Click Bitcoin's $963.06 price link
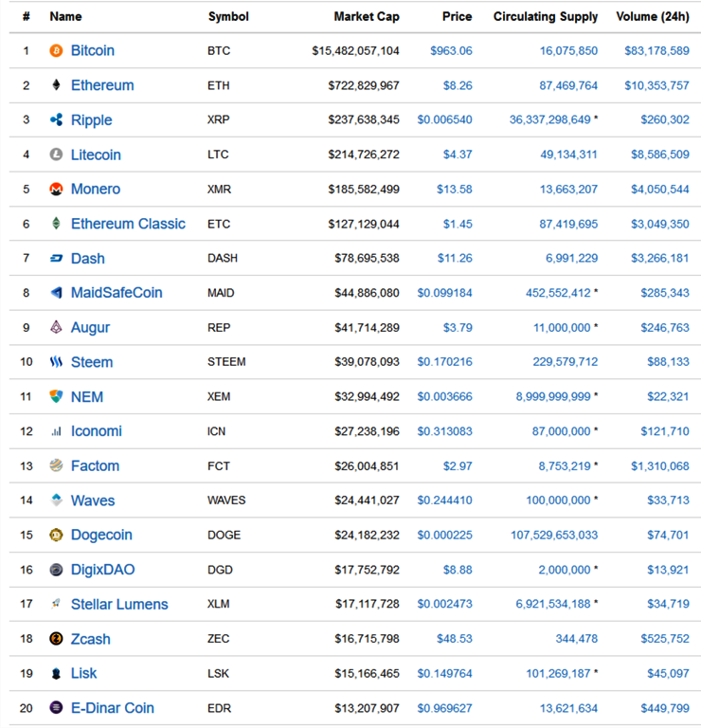Viewport: 701px width, 728px height. (451, 50)
